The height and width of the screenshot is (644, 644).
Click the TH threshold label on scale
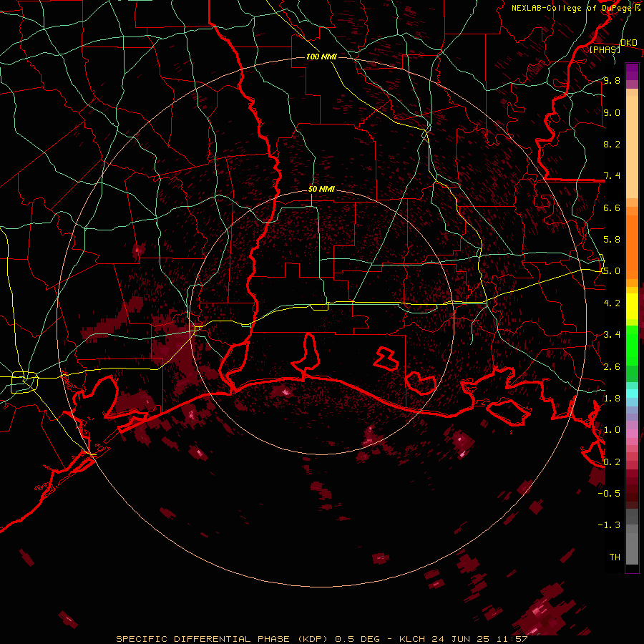tap(615, 557)
